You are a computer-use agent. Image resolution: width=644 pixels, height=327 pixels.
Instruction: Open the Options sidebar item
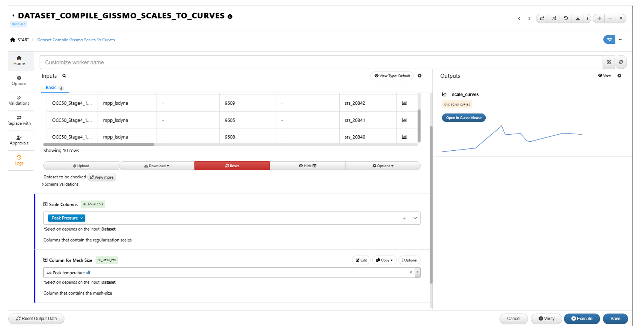19,81
